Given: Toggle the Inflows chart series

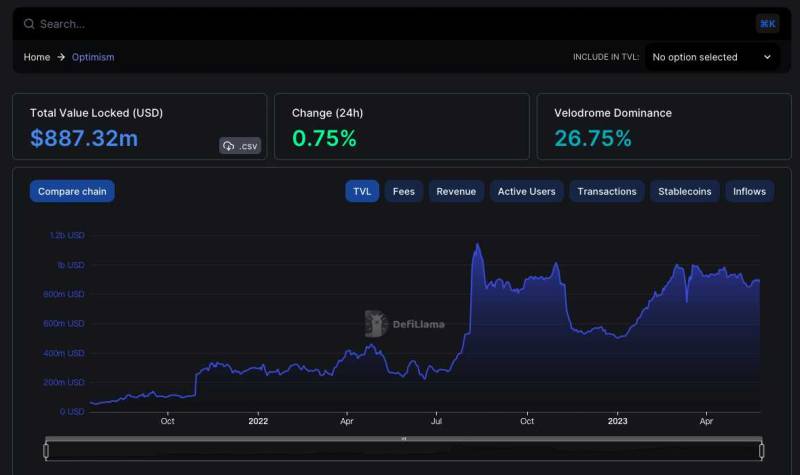Looking at the screenshot, I should pos(749,191).
